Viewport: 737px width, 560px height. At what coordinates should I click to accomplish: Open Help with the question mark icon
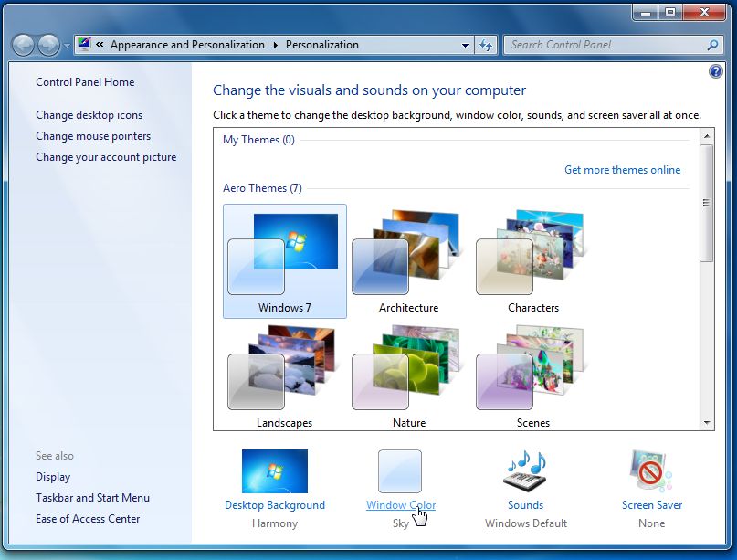715,71
